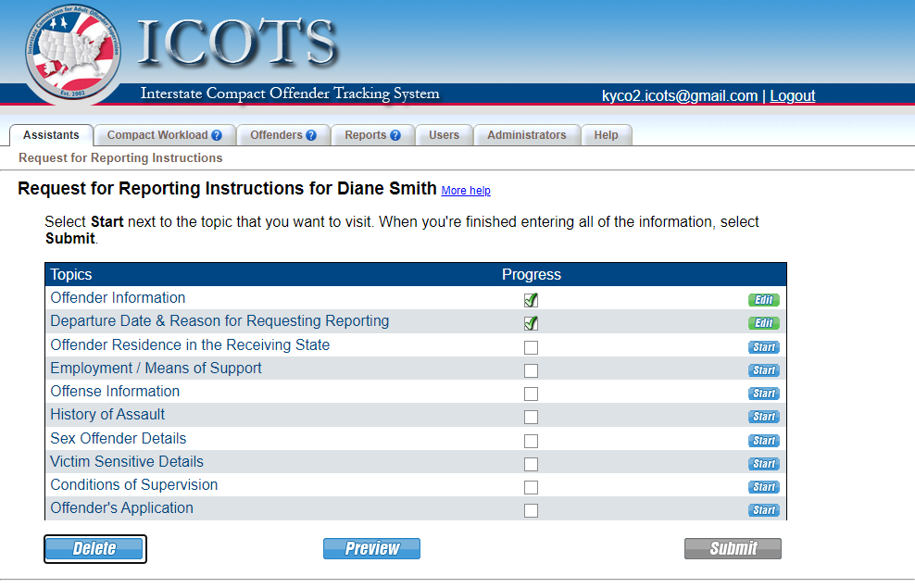Open the Offenders tab
The width and height of the screenshot is (915, 588).
[283, 135]
